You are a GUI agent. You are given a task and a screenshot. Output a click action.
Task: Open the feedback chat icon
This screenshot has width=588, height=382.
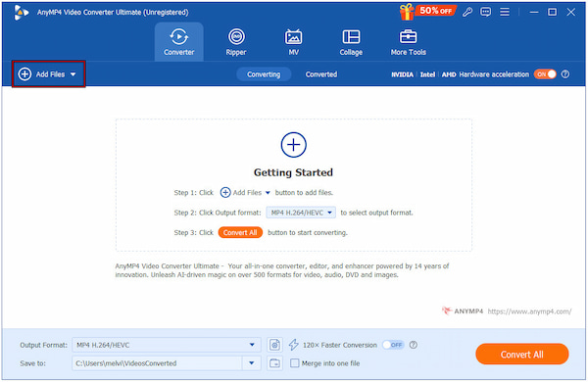pos(486,12)
